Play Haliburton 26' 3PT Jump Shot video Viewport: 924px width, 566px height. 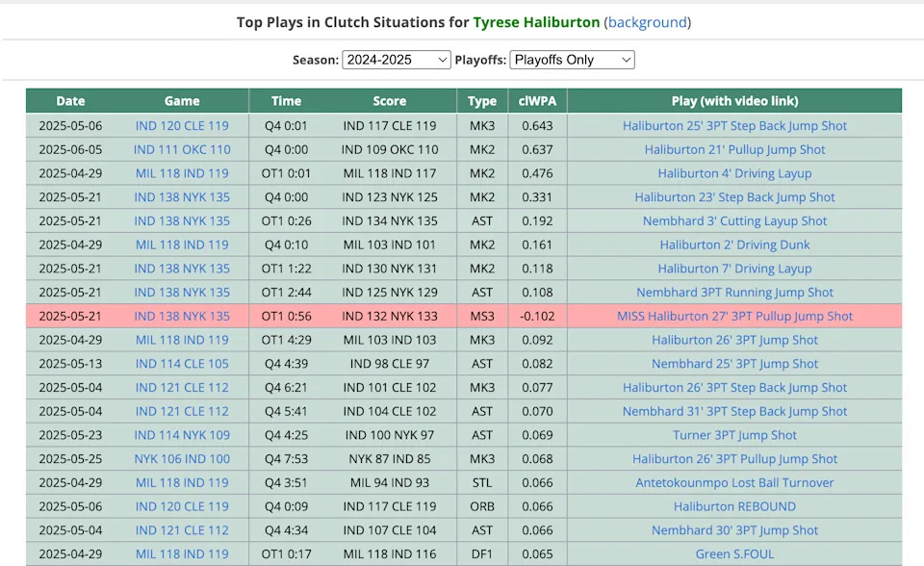coord(734,340)
